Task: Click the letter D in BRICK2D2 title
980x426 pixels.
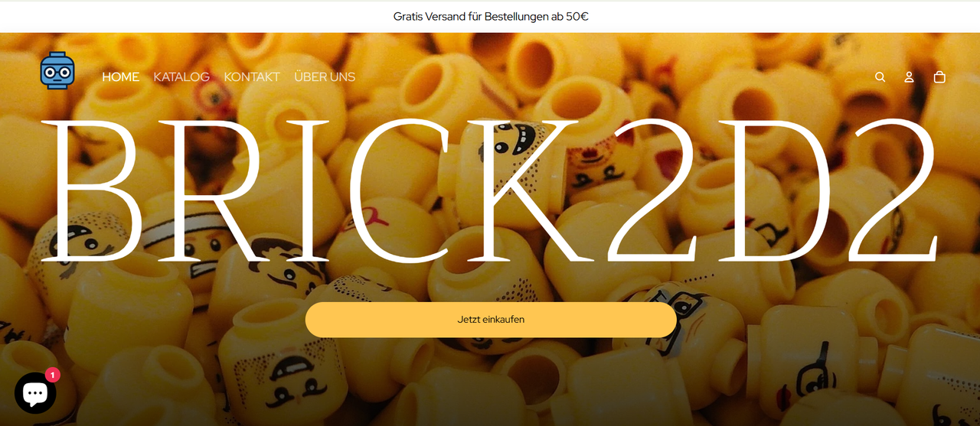Action: click(755, 190)
